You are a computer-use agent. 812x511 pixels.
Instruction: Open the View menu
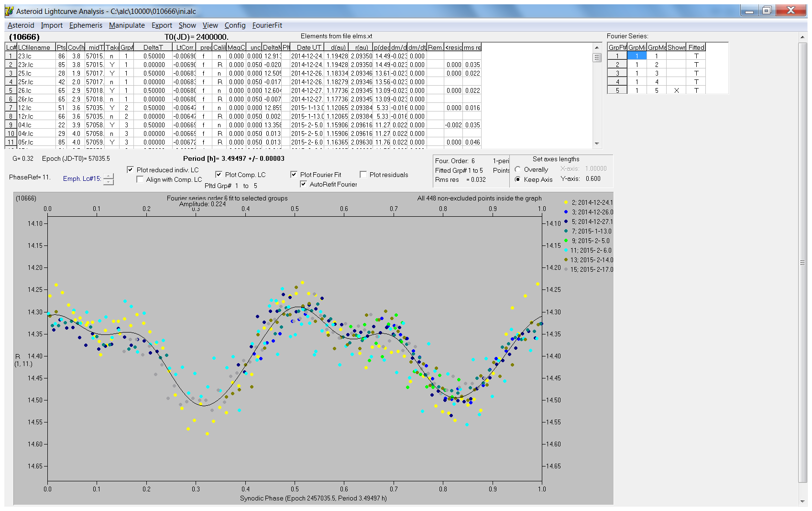(x=210, y=25)
